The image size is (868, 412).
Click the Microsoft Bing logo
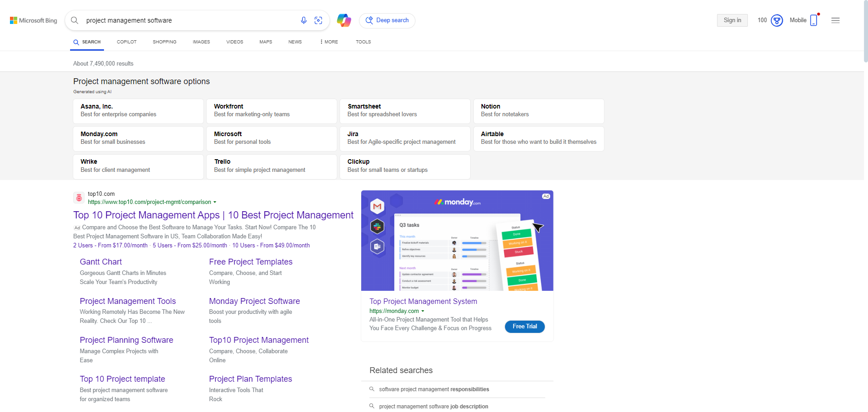pyautogui.click(x=33, y=20)
